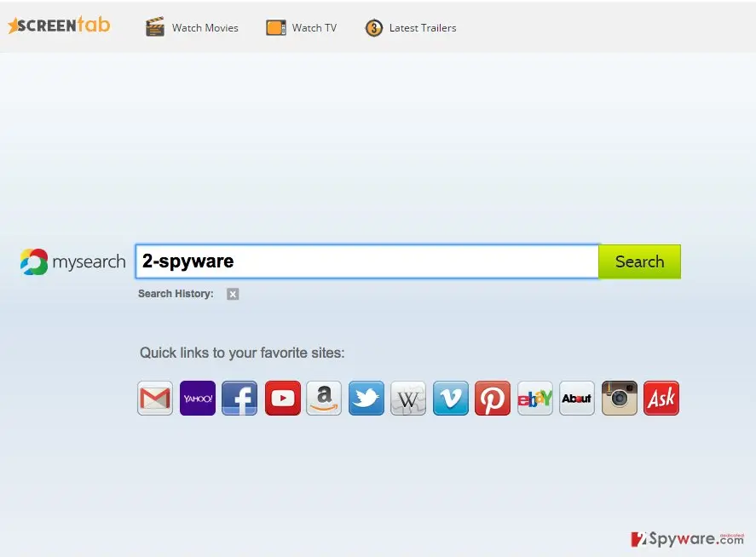Open the Twitter quick link icon

[x=366, y=398]
